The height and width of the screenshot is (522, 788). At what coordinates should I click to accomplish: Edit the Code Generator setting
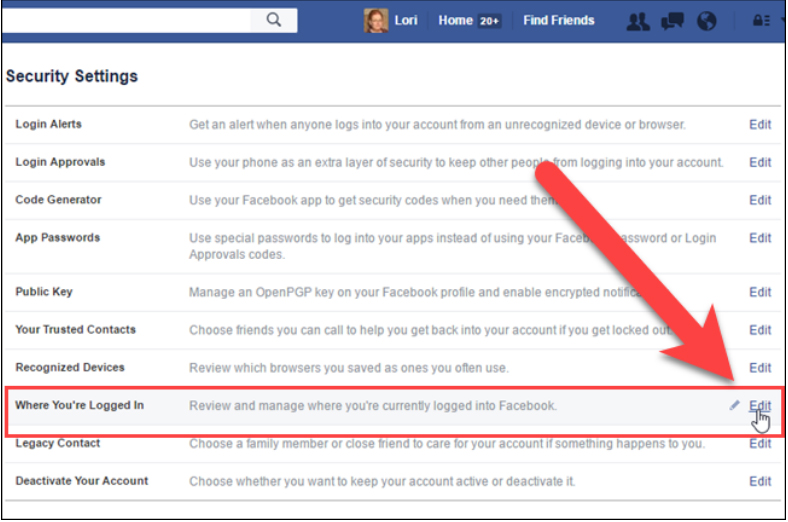[760, 200]
